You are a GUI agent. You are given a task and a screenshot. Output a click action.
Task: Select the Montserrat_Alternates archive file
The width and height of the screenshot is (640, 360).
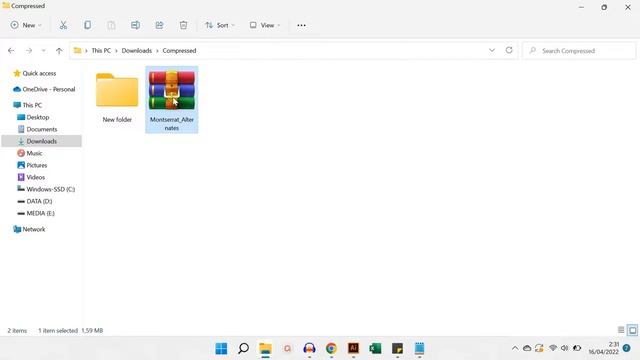(172, 100)
